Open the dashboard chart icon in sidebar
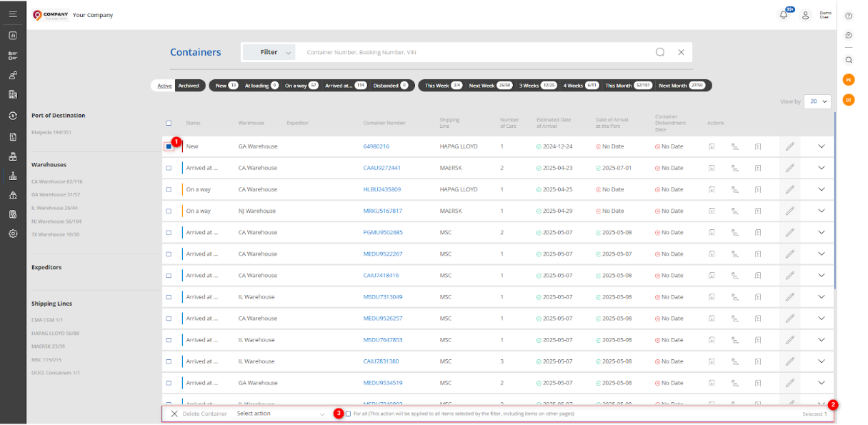This screenshot has height=425, width=868. 13,35
